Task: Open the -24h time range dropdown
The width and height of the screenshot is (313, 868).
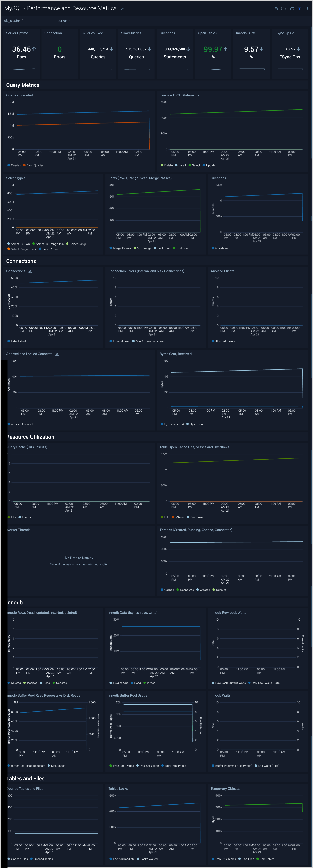Action: [283, 8]
